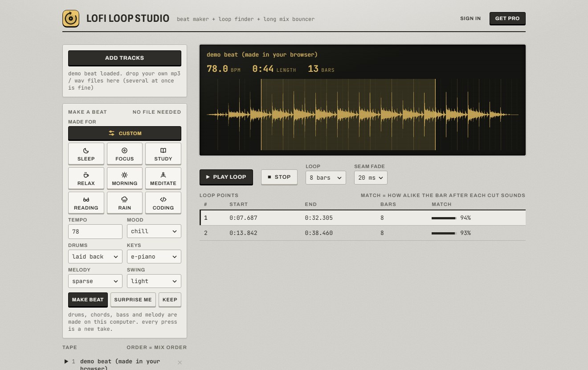
Task: Stop playback with the Stop button
Action: click(279, 177)
